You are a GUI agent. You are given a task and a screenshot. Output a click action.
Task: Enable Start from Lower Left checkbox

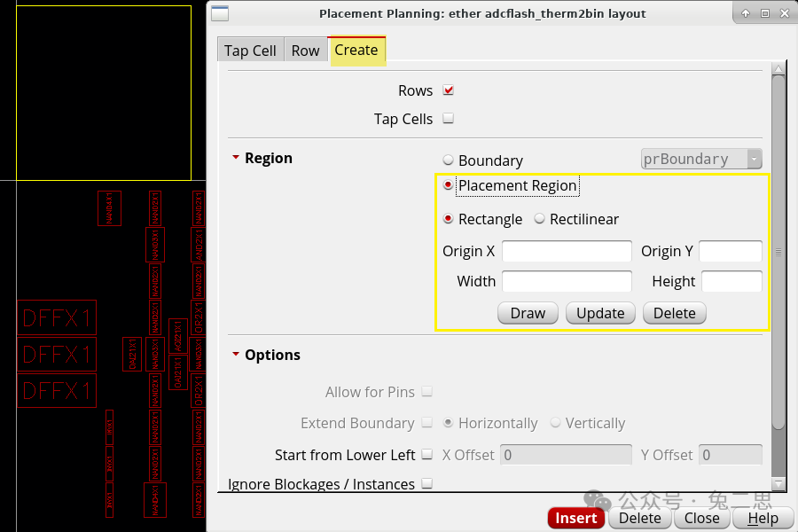click(427, 454)
